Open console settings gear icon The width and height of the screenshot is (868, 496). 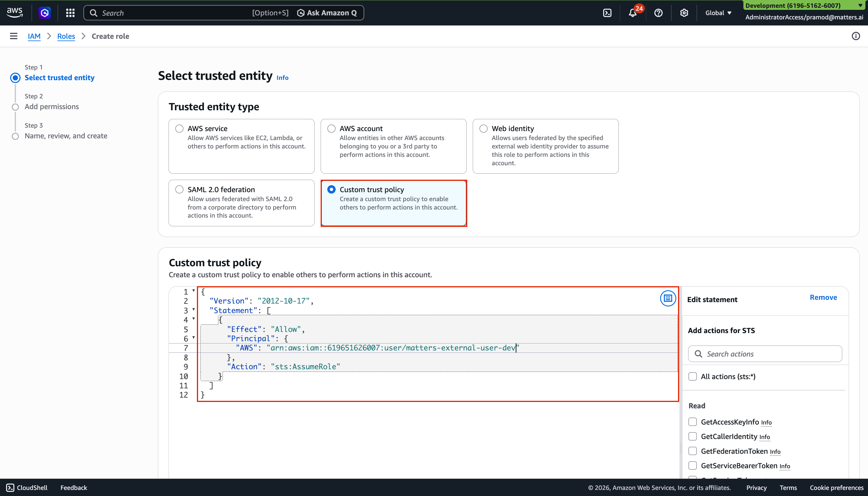tap(684, 13)
